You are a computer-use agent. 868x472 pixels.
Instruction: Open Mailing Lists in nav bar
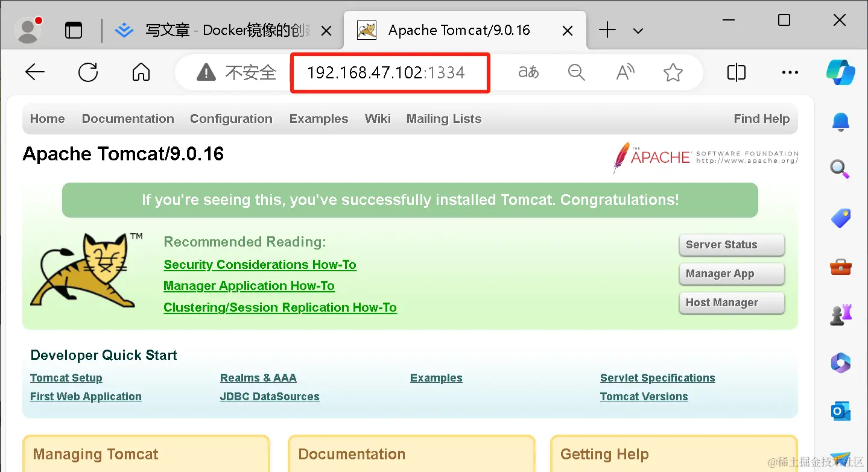444,119
